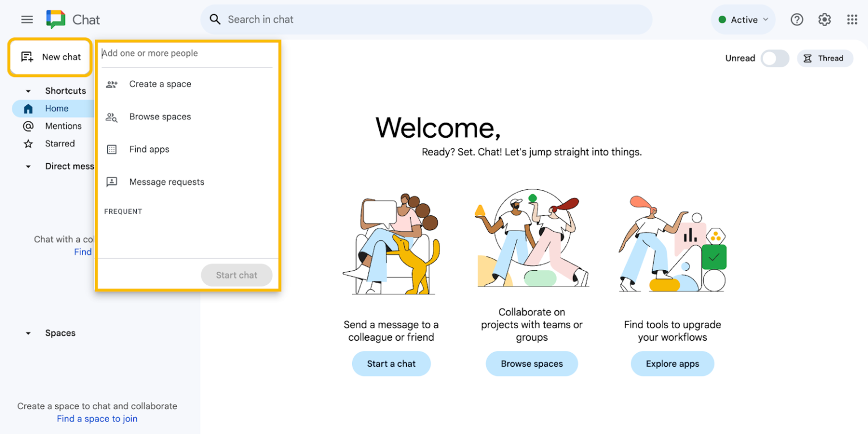
Task: Open the Settings gear
Action: [824, 19]
